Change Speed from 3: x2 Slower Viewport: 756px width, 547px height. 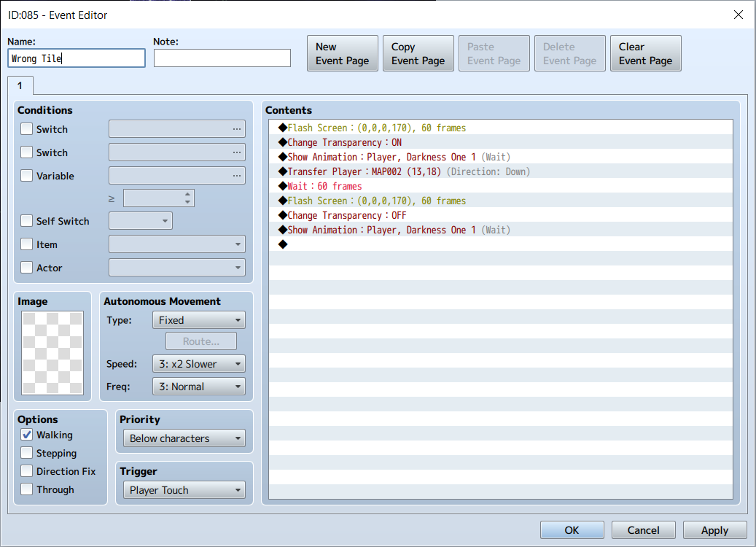(198, 364)
